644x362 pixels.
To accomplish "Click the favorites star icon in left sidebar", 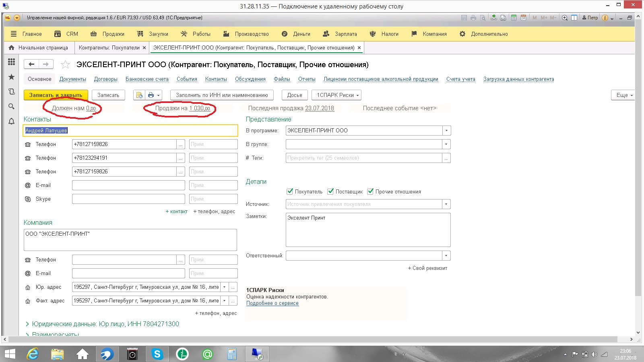I will click(11, 77).
